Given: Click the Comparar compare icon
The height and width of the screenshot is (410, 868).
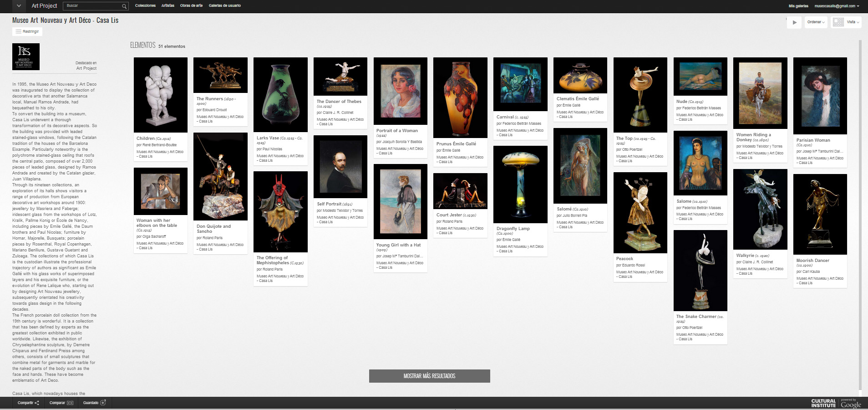Looking at the screenshot, I should click(x=70, y=403).
